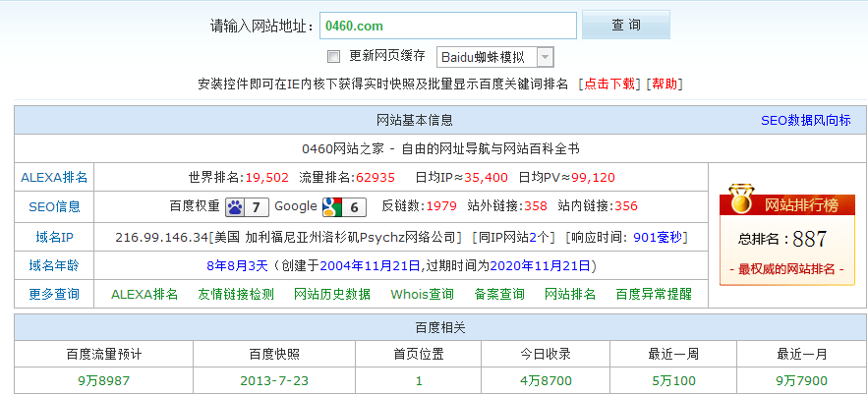Toggle the 更新网页缓存 checkbox
Screen dimensions: 868x395
(333, 56)
